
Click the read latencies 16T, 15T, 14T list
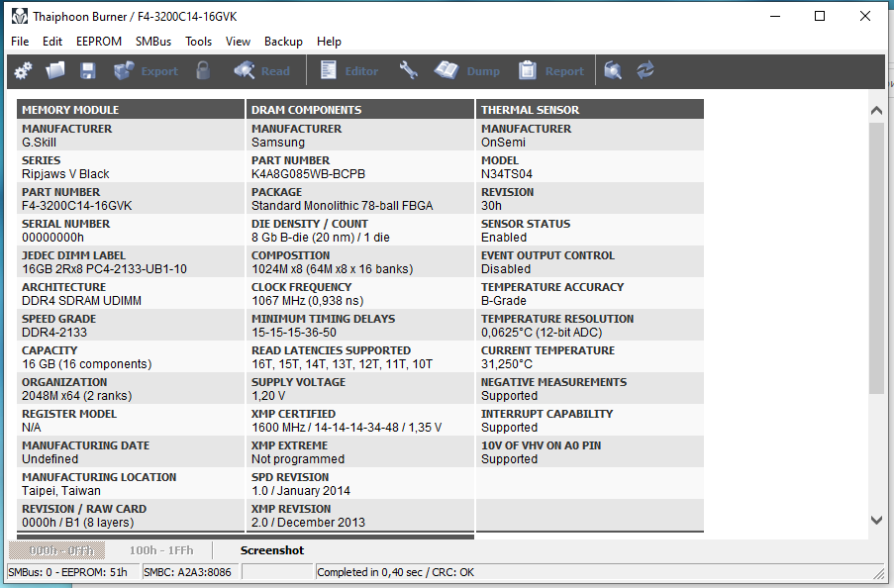pyautogui.click(x=343, y=364)
